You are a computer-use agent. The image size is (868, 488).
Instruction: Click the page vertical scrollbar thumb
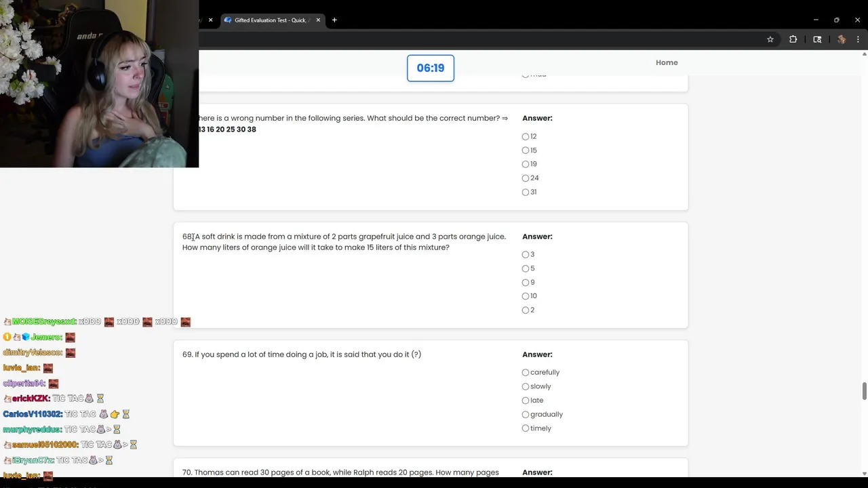(x=864, y=391)
